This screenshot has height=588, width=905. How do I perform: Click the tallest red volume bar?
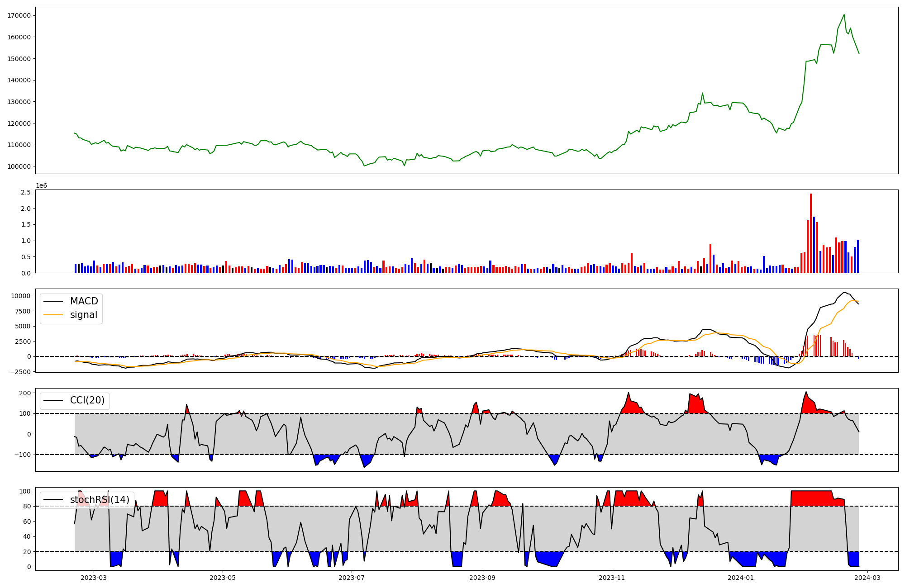[x=811, y=233]
